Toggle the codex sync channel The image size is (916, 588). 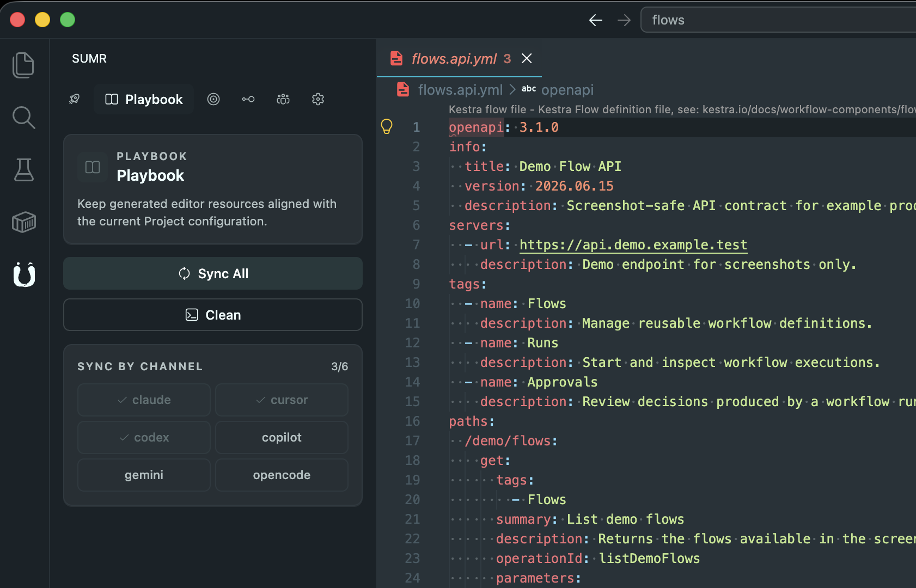pyautogui.click(x=144, y=437)
